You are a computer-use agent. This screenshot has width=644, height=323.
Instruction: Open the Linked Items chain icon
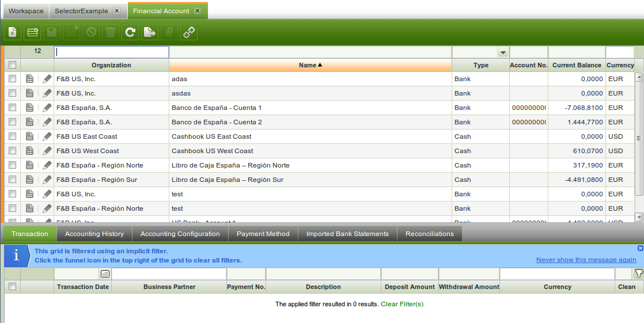coord(189,32)
